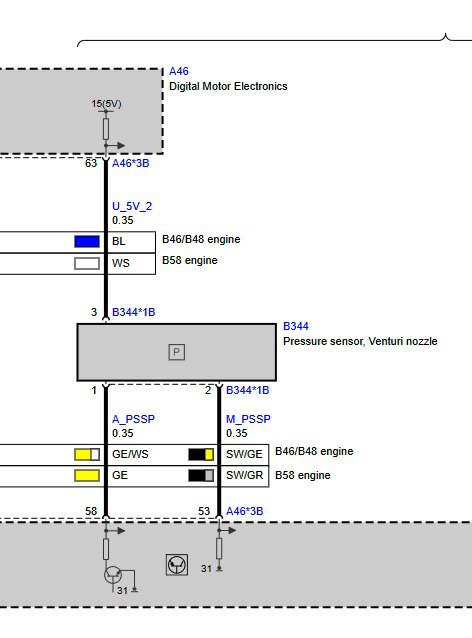Click the WS wire color code text
The height and width of the screenshot is (638, 472).
pos(121,263)
